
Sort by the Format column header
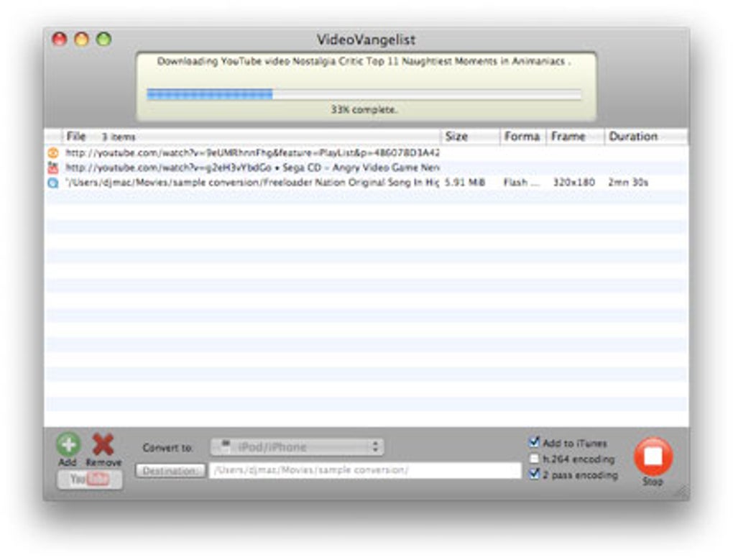point(523,137)
